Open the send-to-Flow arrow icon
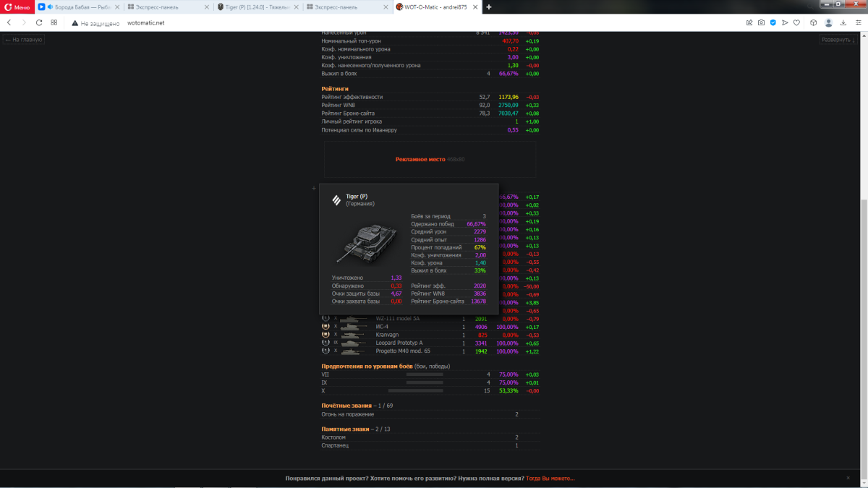 (785, 22)
